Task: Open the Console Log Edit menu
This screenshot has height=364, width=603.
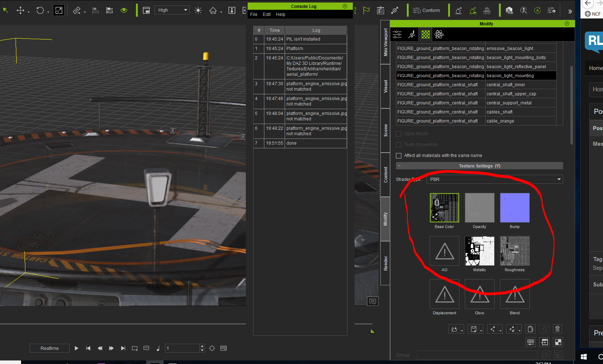Action: tap(267, 15)
